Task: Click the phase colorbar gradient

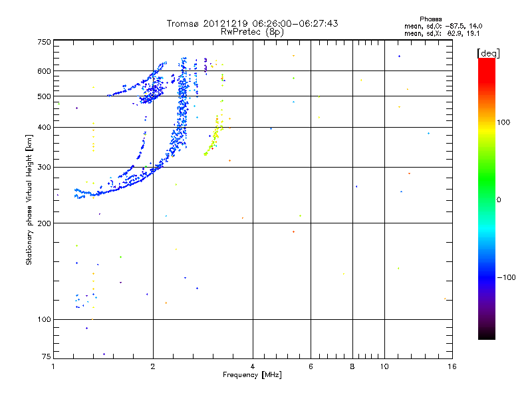Action: [x=487, y=198]
